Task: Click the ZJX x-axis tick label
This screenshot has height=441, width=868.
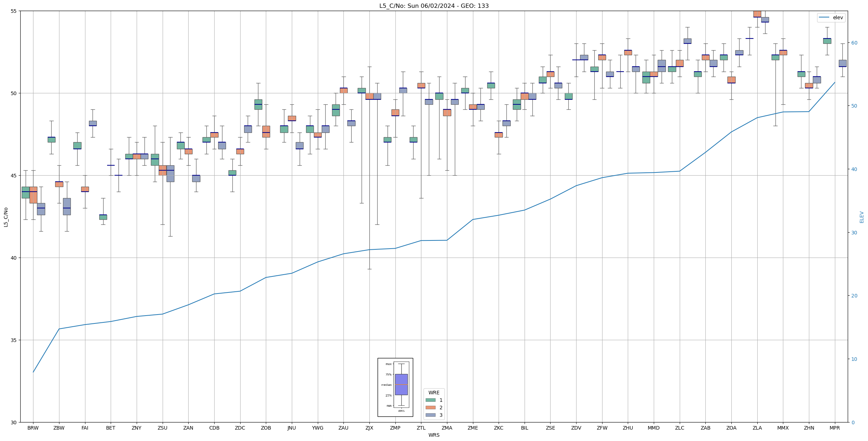Action: point(369,428)
